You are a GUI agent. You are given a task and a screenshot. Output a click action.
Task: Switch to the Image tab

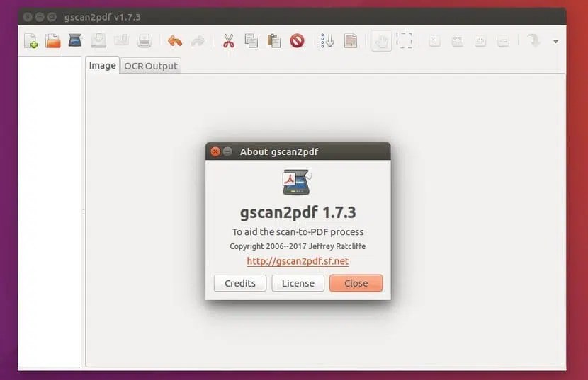click(x=103, y=66)
